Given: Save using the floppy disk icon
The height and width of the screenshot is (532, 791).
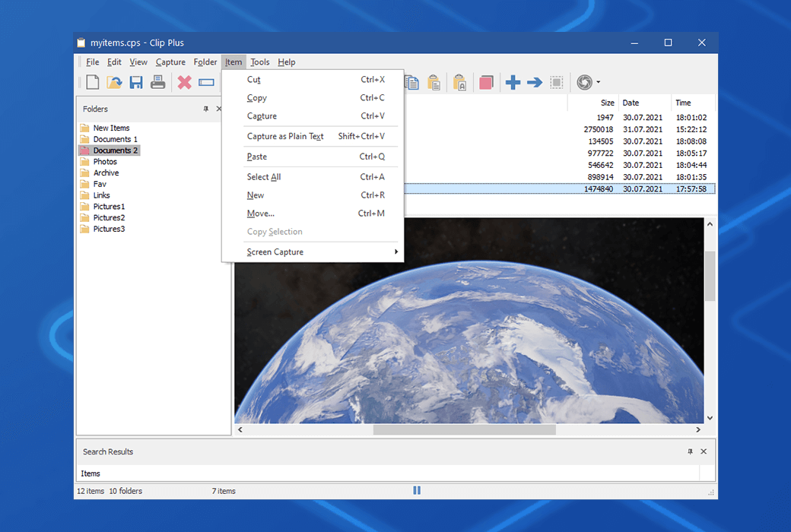Looking at the screenshot, I should (x=136, y=82).
